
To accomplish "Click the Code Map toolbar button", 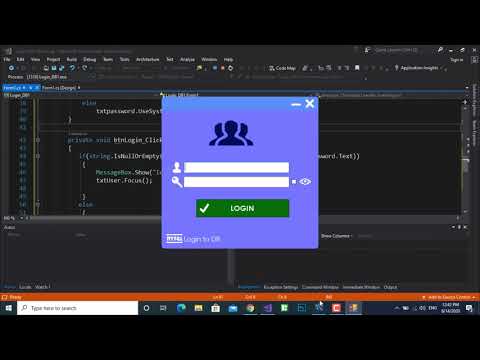I will pyautogui.click(x=283, y=68).
